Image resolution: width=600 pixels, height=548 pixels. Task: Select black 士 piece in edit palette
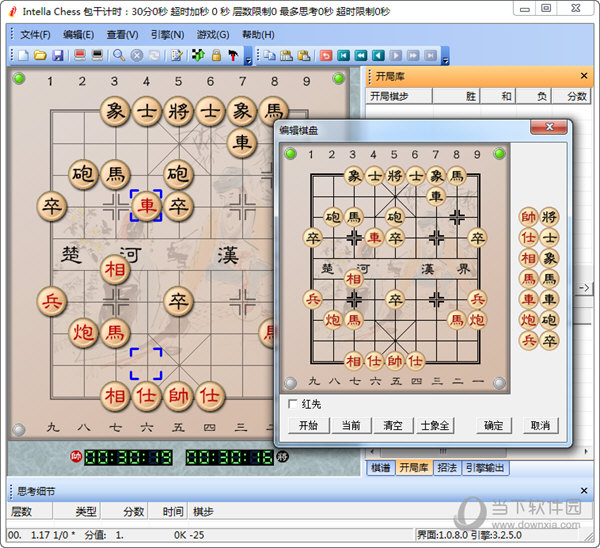click(x=549, y=238)
